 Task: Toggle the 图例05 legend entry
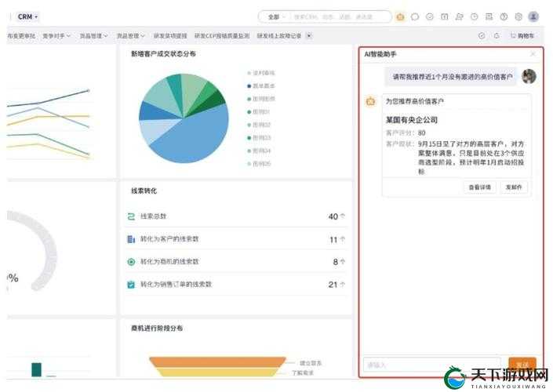259,164
